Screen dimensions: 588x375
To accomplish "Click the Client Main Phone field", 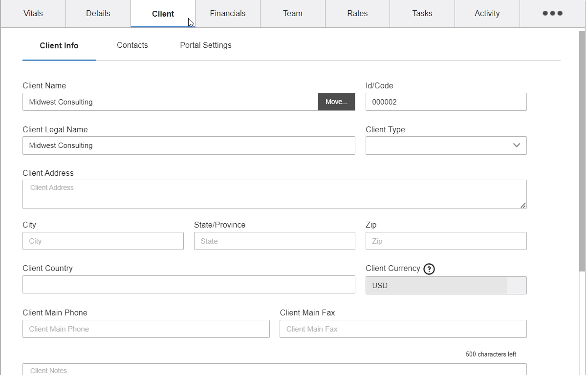I will pos(146,329).
